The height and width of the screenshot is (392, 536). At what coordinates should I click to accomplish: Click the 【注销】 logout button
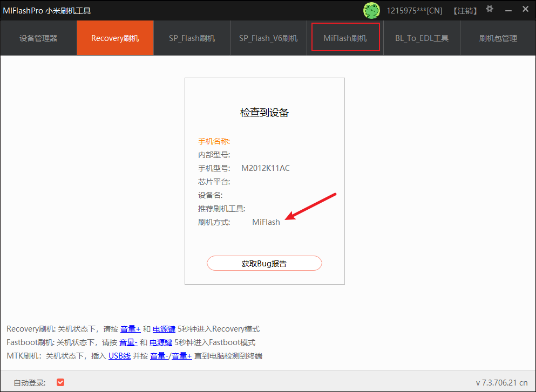465,11
